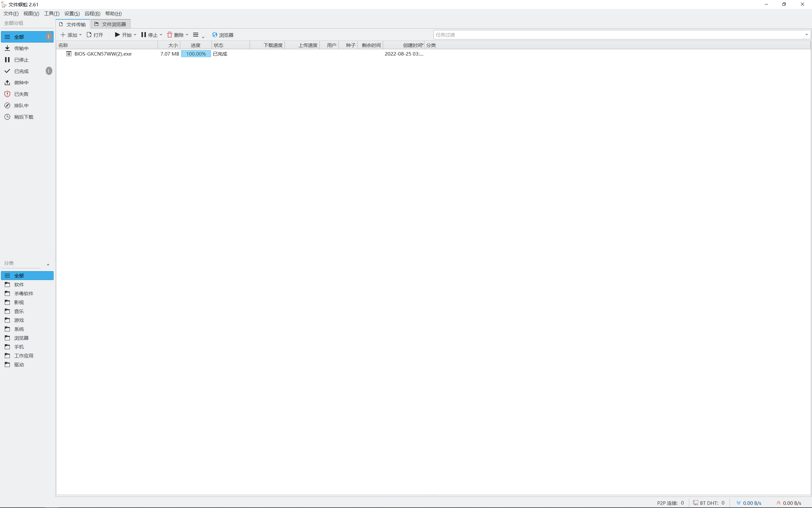Expand the 停止 dropdown arrow
The height and width of the screenshot is (508, 812).
click(161, 35)
